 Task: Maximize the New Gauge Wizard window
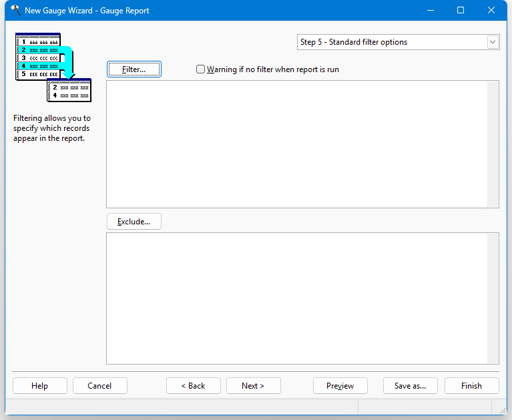461,11
